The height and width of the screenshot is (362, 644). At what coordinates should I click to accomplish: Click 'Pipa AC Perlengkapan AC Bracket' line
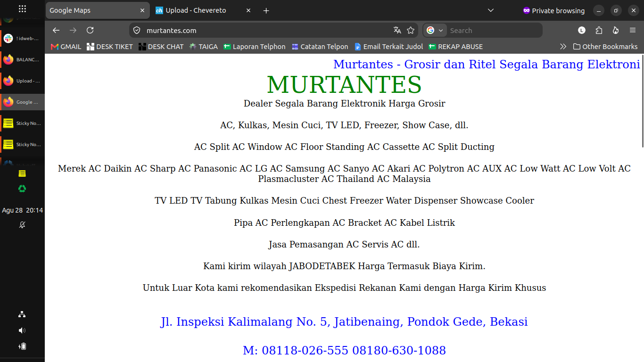point(344,223)
